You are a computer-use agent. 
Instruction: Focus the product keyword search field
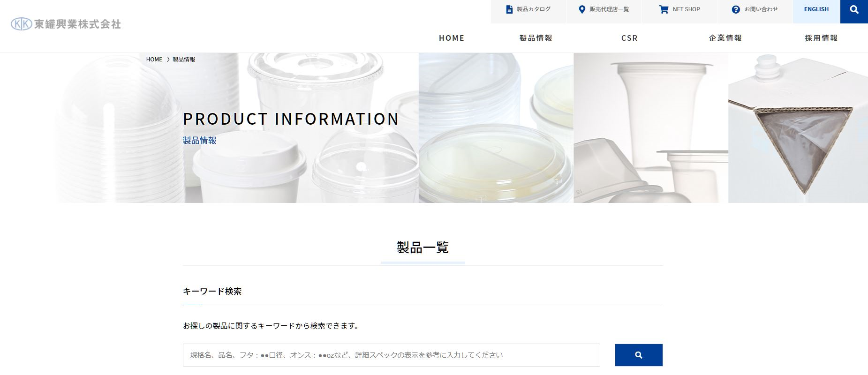click(392, 355)
